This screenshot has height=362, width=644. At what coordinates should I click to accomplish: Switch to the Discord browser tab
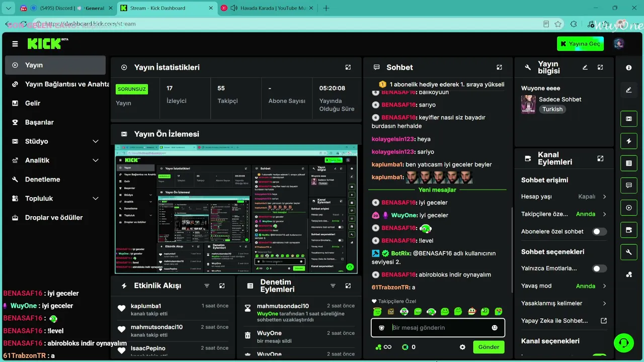click(x=65, y=8)
